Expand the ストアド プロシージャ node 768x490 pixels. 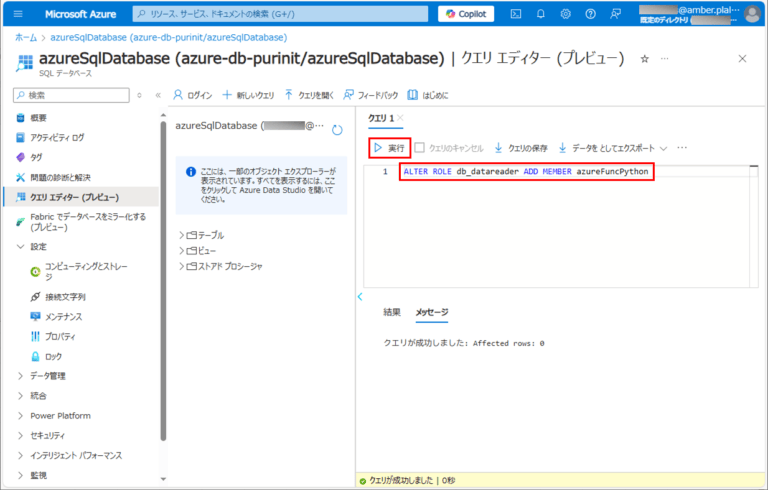tap(182, 266)
